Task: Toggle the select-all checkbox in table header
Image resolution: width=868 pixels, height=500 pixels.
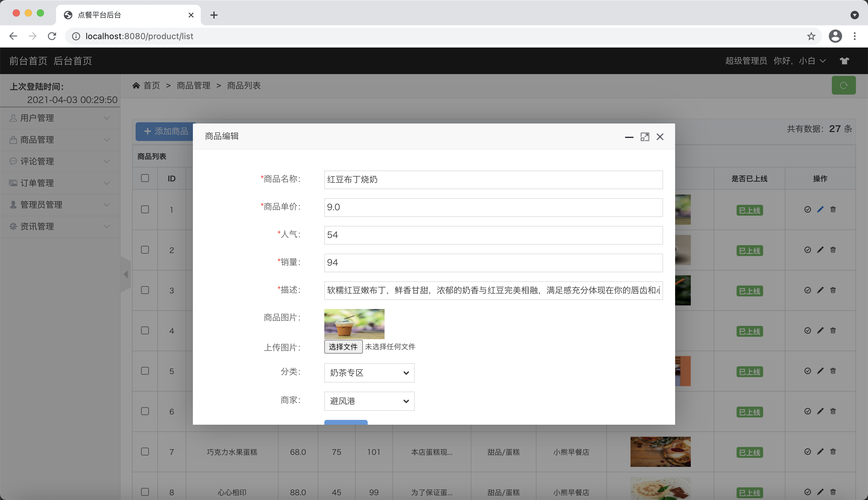Action: coord(145,178)
